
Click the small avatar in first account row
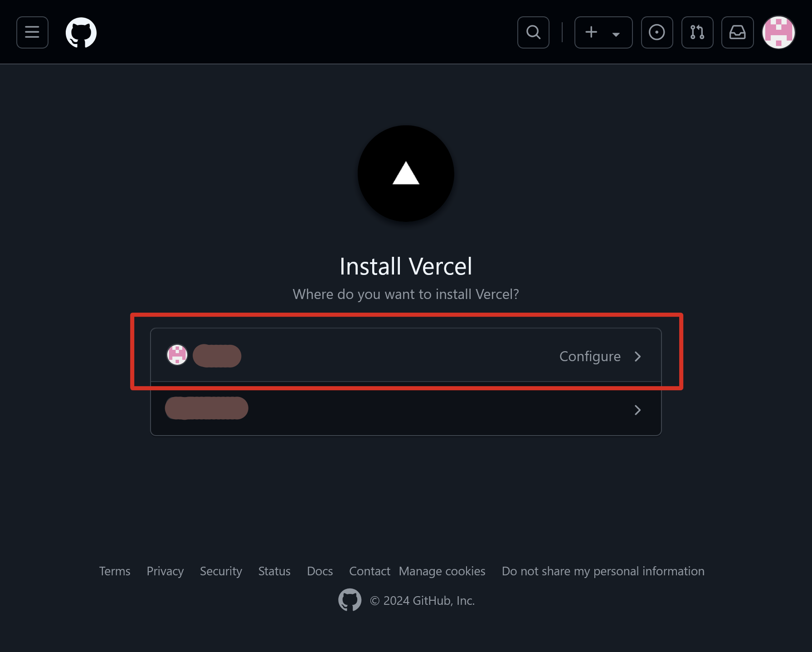click(x=177, y=355)
